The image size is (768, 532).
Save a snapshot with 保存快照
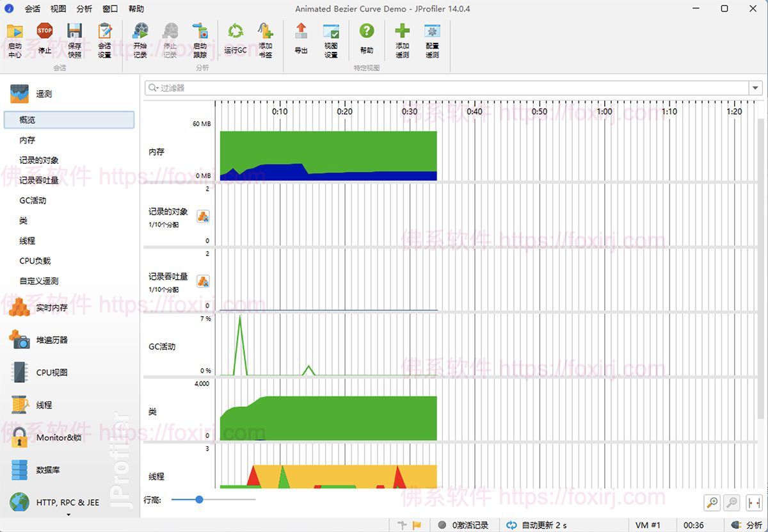[75, 41]
